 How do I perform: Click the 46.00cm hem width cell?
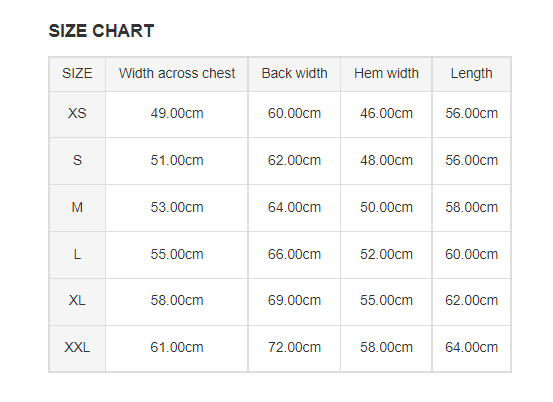point(386,114)
